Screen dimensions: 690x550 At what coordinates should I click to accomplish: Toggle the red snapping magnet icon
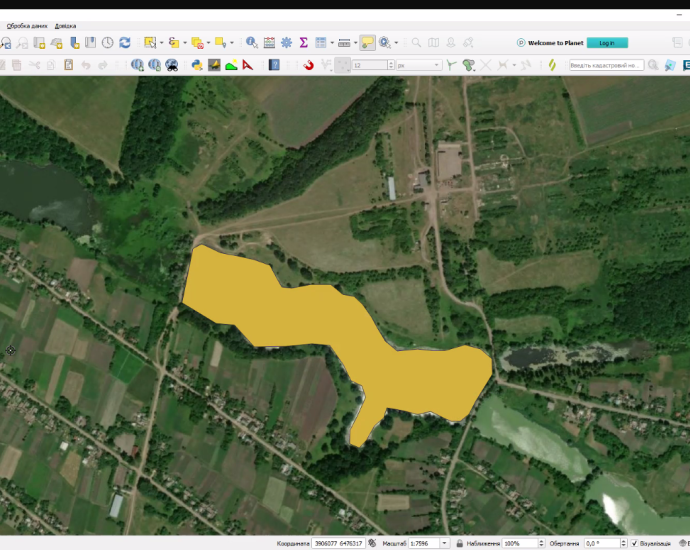309,65
